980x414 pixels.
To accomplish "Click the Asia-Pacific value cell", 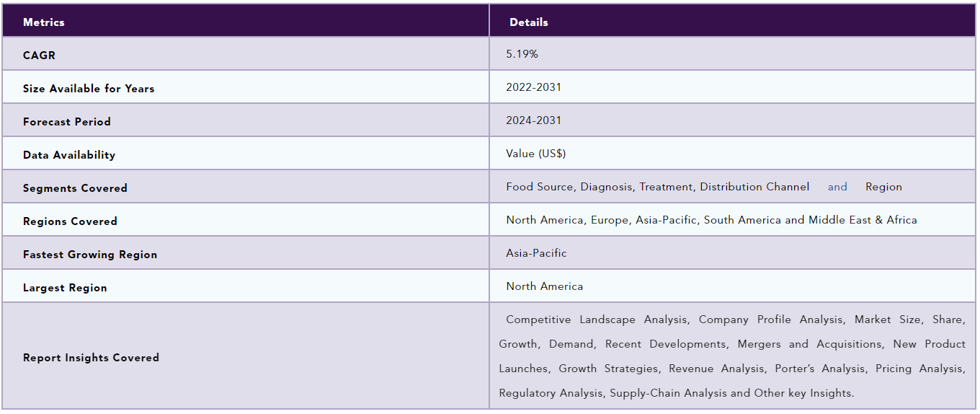I will 536,253.
